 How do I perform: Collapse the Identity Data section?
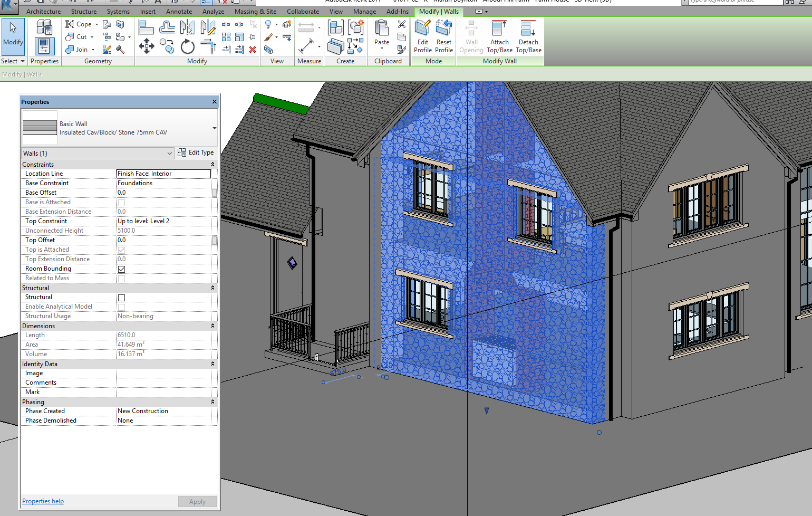coord(213,364)
